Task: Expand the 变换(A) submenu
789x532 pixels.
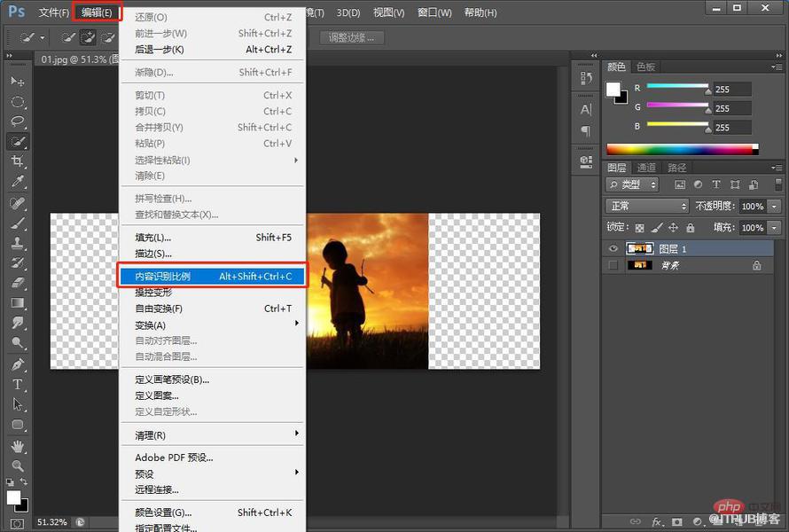Action: [x=212, y=325]
